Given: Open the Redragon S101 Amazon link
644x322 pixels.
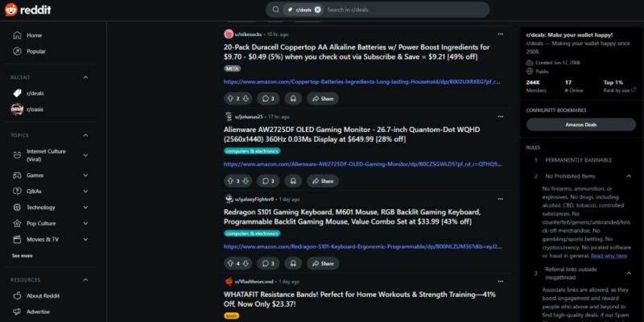Looking at the screenshot, I should (363, 247).
